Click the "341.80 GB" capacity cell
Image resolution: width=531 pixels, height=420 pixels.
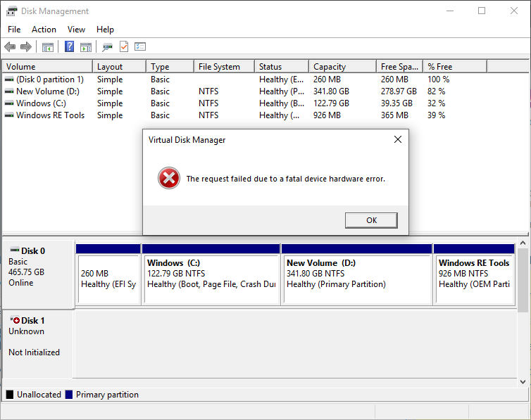[x=331, y=91]
